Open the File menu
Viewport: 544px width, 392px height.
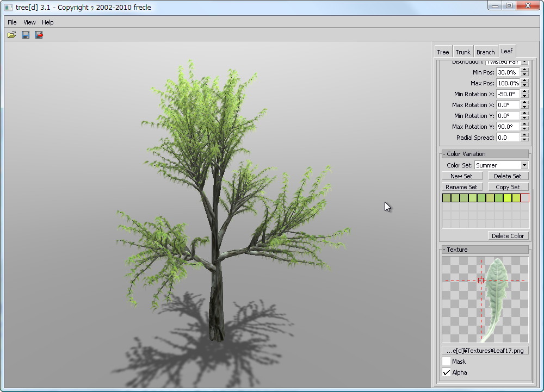[x=11, y=22]
